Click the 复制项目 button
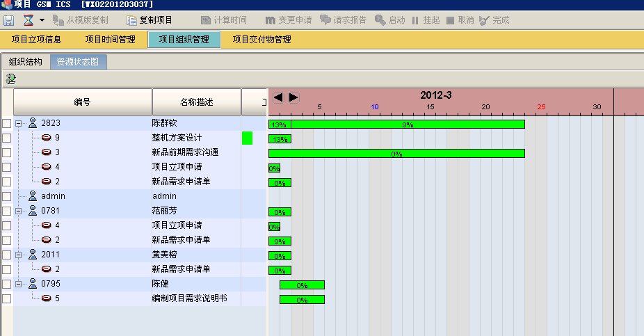Image resolution: width=644 pixels, height=336 pixels. point(150,20)
